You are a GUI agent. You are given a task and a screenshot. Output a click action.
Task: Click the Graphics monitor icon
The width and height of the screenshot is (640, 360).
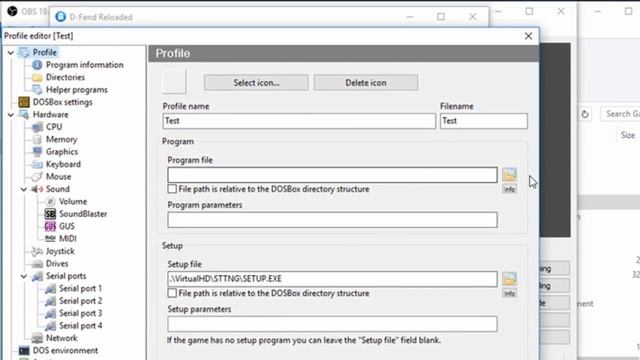(x=37, y=151)
